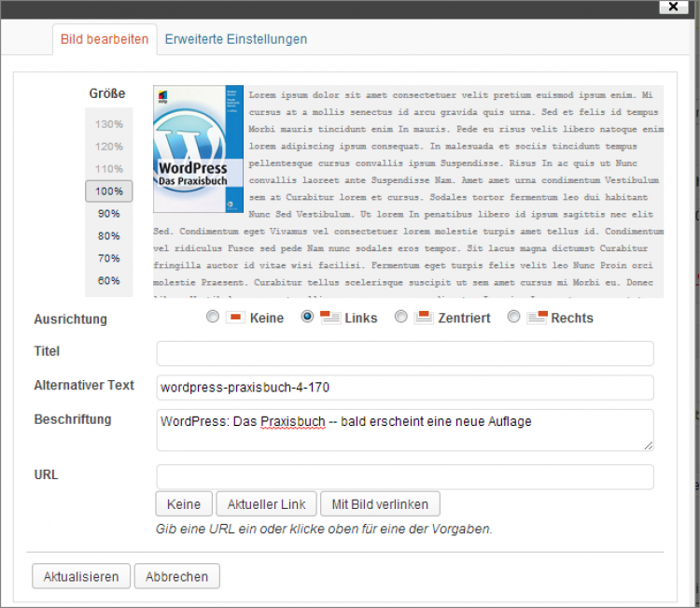
Task: Click the Zentriert alignment icon
Action: tap(424, 318)
